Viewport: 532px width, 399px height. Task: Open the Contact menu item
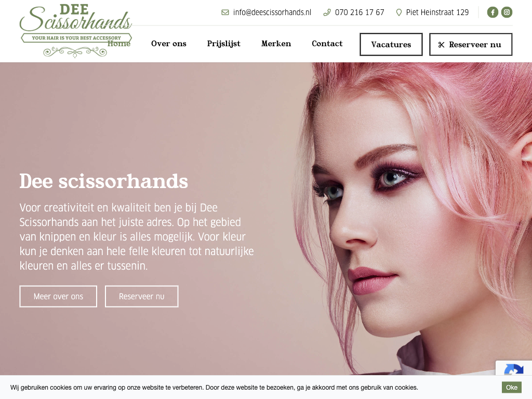(327, 44)
